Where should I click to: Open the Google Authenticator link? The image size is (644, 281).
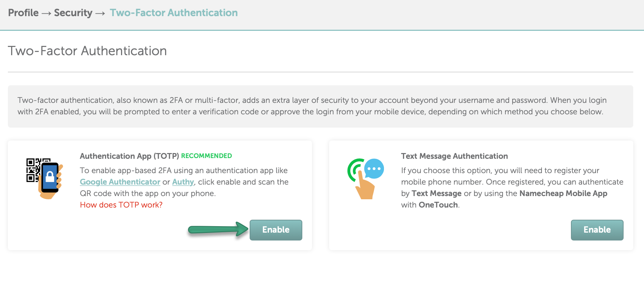(x=120, y=182)
